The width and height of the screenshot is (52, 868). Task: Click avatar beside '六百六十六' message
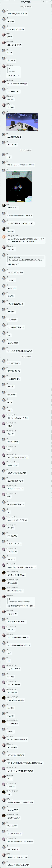4,556
